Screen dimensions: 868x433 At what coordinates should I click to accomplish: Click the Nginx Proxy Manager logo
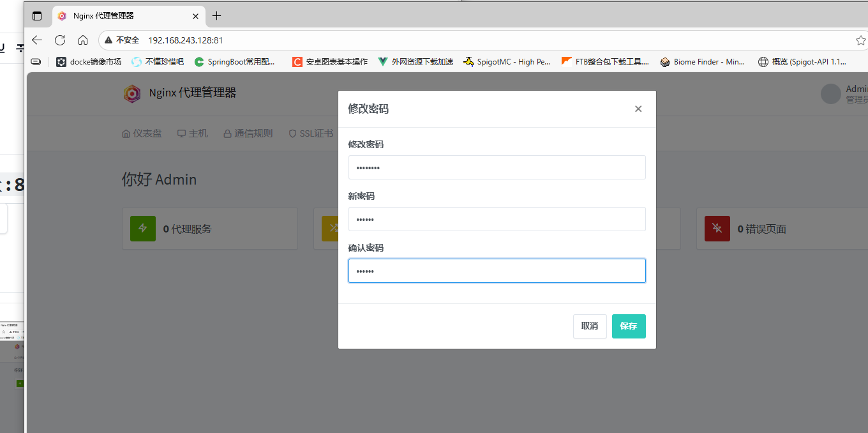(132, 93)
